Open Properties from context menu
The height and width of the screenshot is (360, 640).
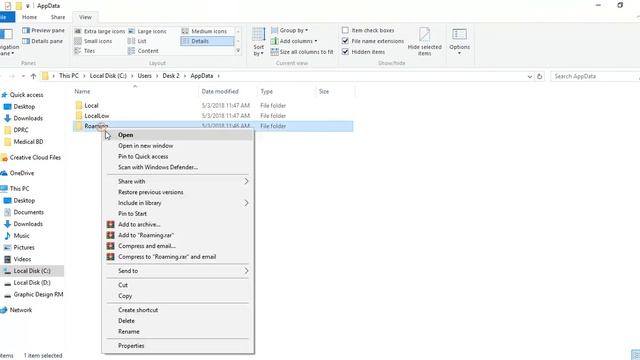(178, 346)
